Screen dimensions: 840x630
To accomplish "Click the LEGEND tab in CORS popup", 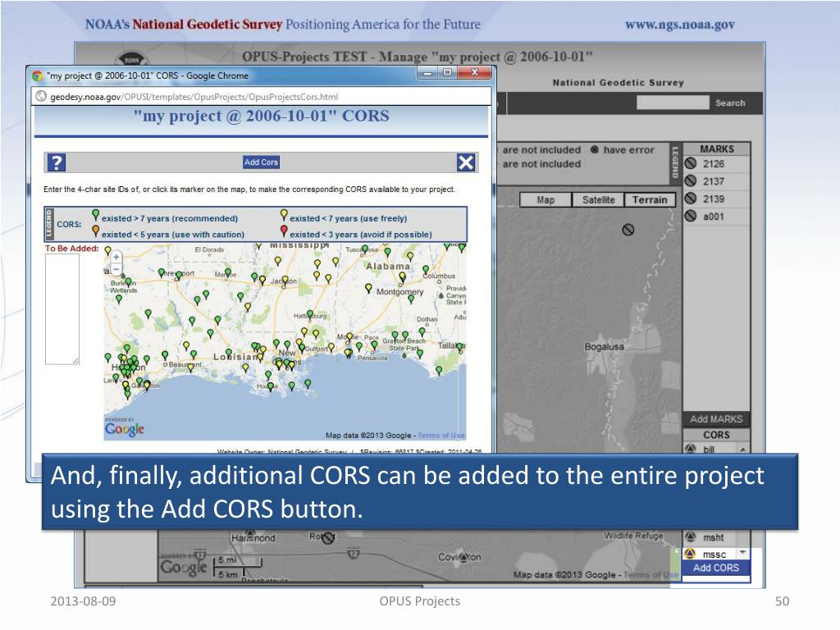I will click(x=49, y=225).
